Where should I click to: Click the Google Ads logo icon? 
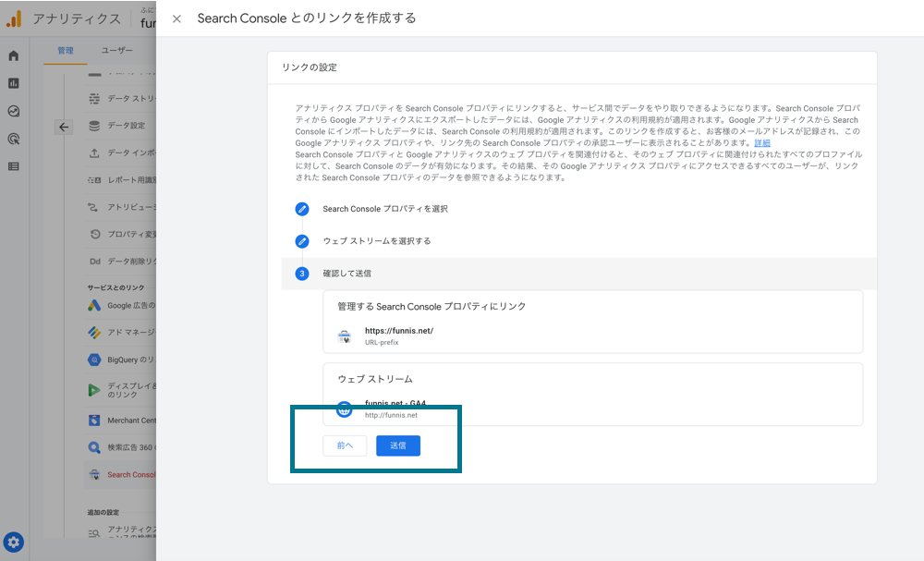(94, 305)
